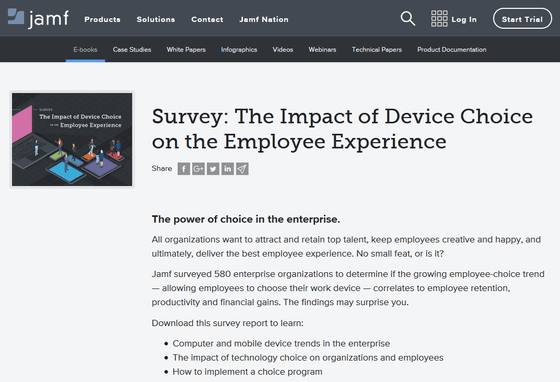The width and height of the screenshot is (560, 382).
Task: Open the Solutions menu
Action: (156, 19)
